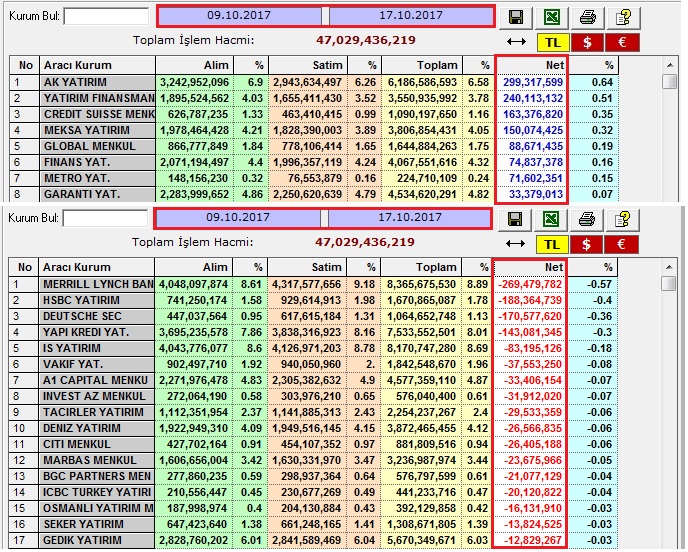Focus the lower Kurum Bul search field
This screenshot has width=688, height=552.
click(105, 218)
